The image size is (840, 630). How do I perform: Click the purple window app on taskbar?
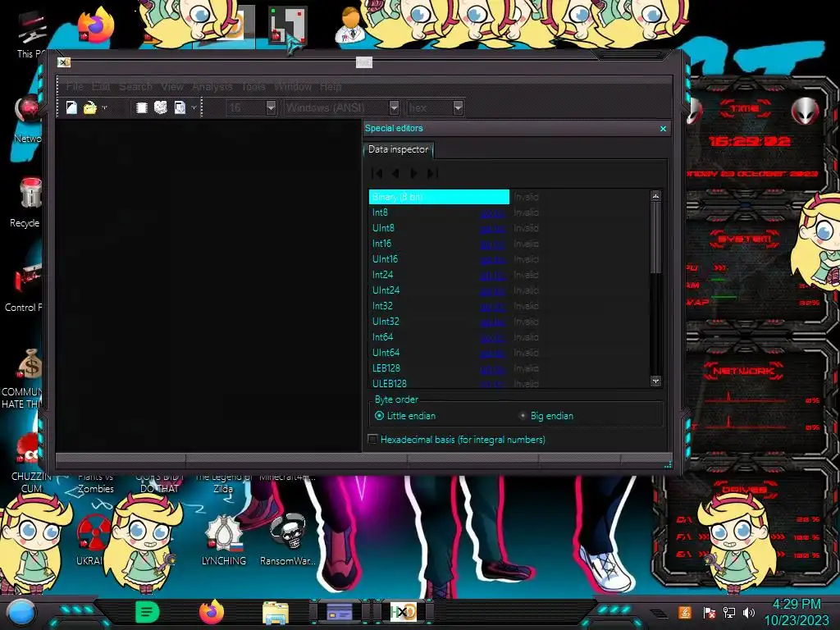click(x=339, y=612)
